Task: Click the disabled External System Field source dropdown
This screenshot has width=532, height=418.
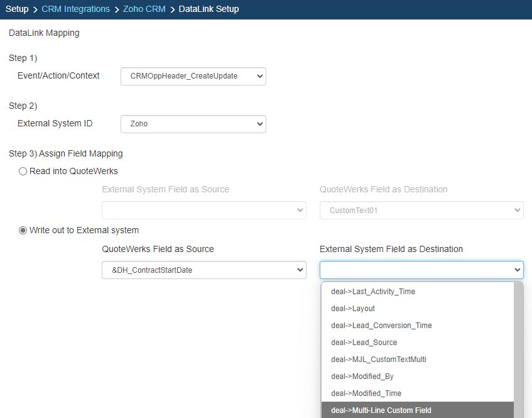Action: (204, 211)
